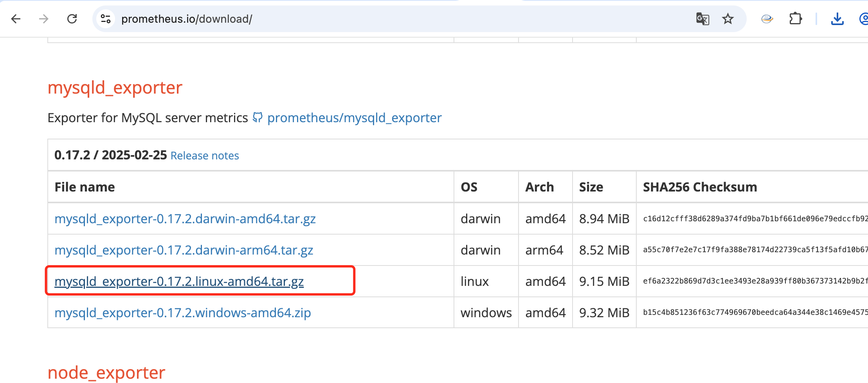
Task: Select the 9.32 MiB size cell
Action: 604,313
